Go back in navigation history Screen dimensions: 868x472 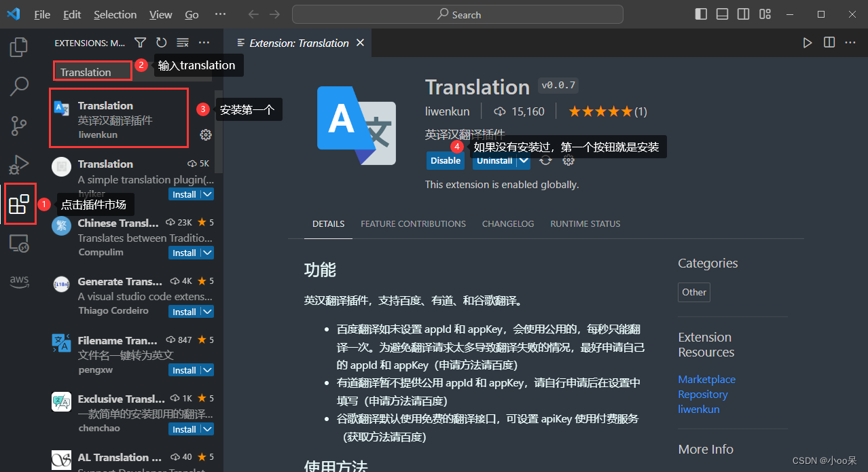click(x=253, y=14)
